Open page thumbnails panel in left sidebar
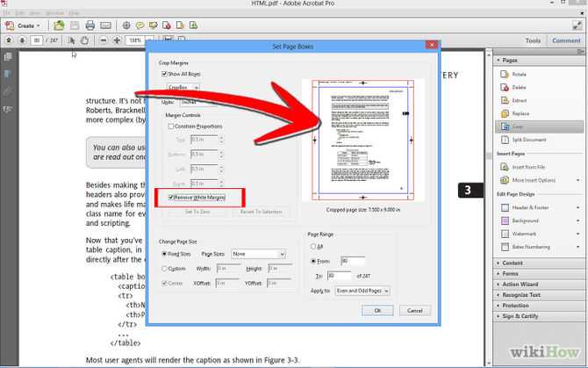588x368 pixels. (8, 56)
